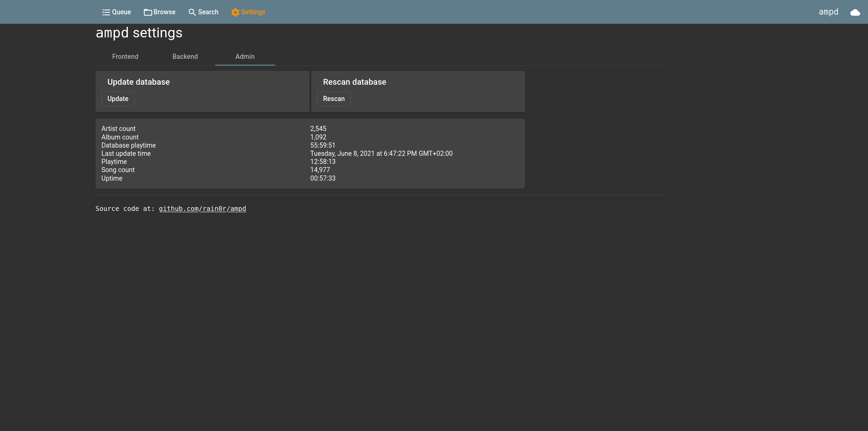
Task: Click the 'Rescan database' card title
Action: pos(354,82)
